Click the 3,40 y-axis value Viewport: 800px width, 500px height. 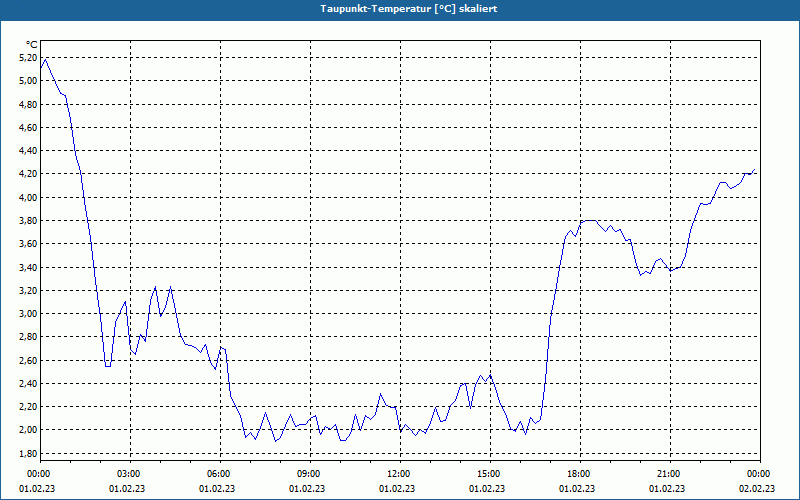click(28, 267)
